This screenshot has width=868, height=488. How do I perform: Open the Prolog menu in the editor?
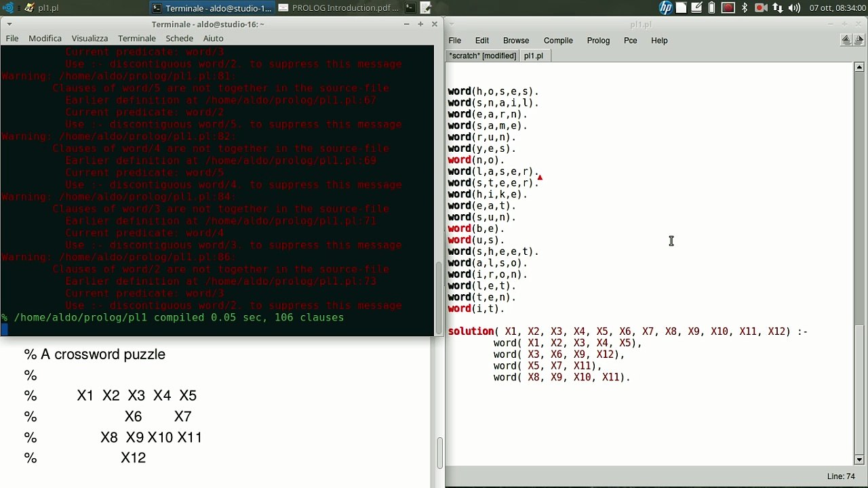point(598,41)
